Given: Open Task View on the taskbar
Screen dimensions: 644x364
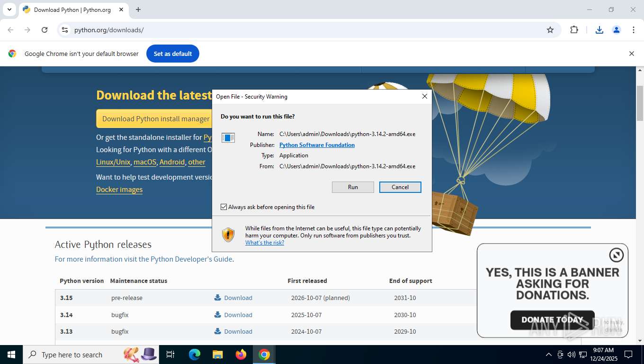Looking at the screenshot, I should 170,355.
